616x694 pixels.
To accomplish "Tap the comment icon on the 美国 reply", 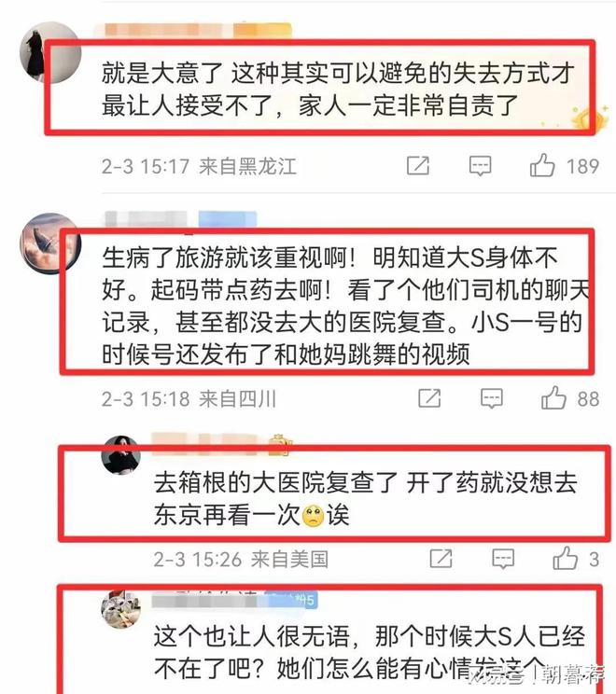I will tap(503, 559).
